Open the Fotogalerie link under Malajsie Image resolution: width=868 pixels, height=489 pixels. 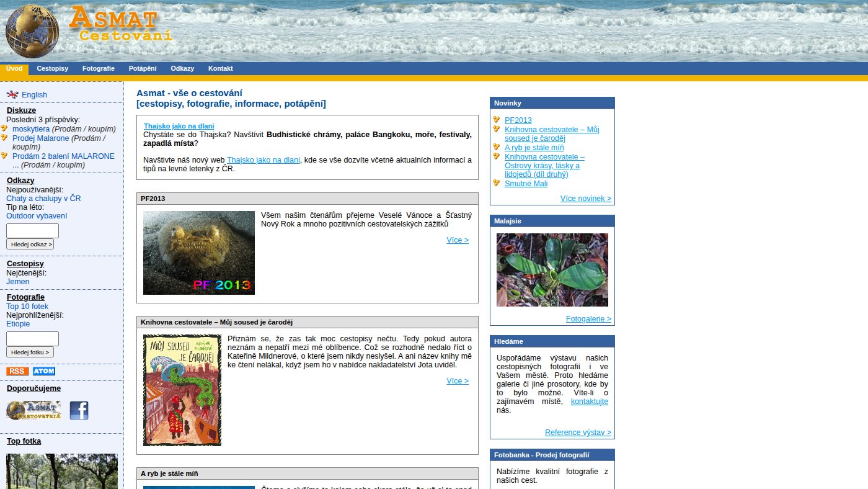click(x=588, y=319)
